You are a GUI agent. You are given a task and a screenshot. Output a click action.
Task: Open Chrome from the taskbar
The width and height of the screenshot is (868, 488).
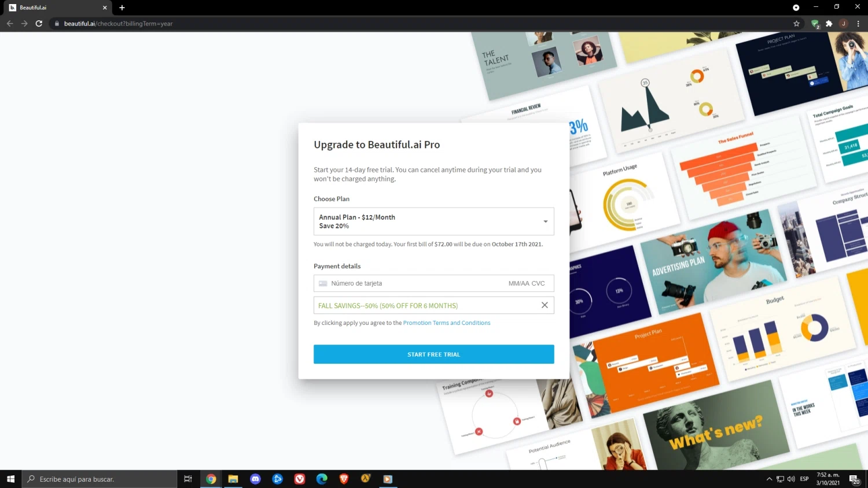pyautogui.click(x=211, y=479)
